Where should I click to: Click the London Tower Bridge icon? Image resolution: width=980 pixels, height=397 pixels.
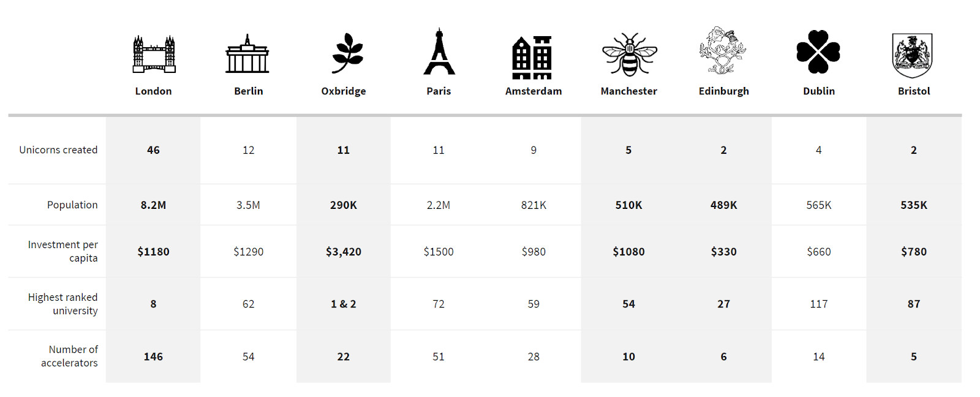(154, 54)
